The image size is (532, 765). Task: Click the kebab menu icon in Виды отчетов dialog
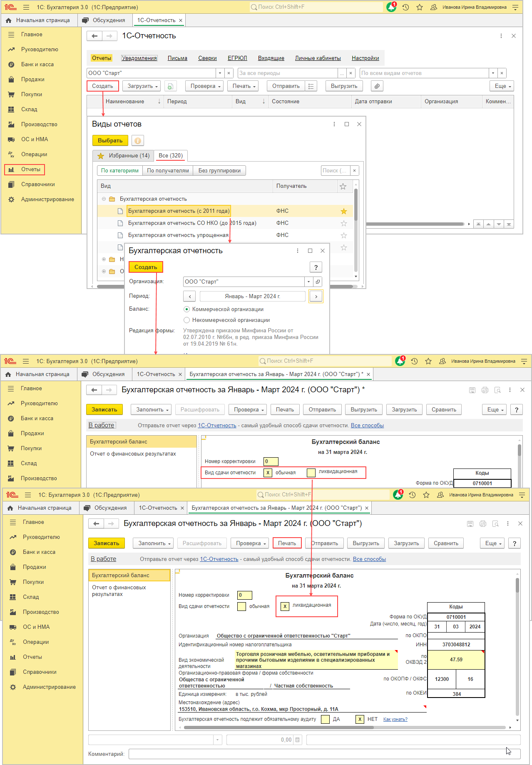334,124
